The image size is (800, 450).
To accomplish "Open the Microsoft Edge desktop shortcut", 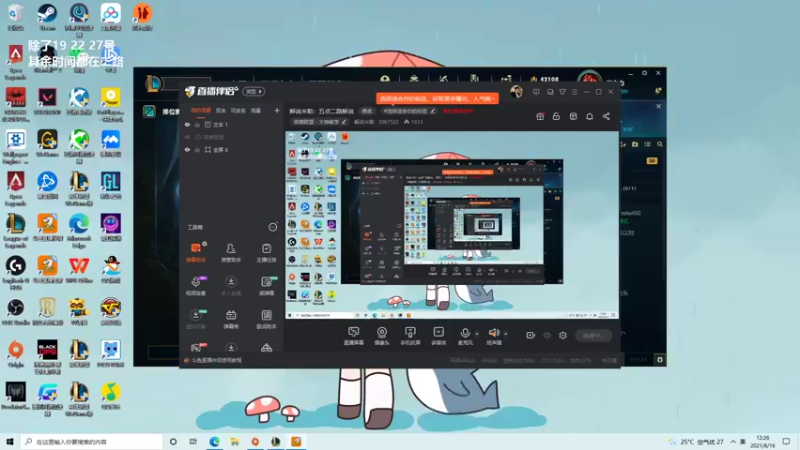I will 79,230.
